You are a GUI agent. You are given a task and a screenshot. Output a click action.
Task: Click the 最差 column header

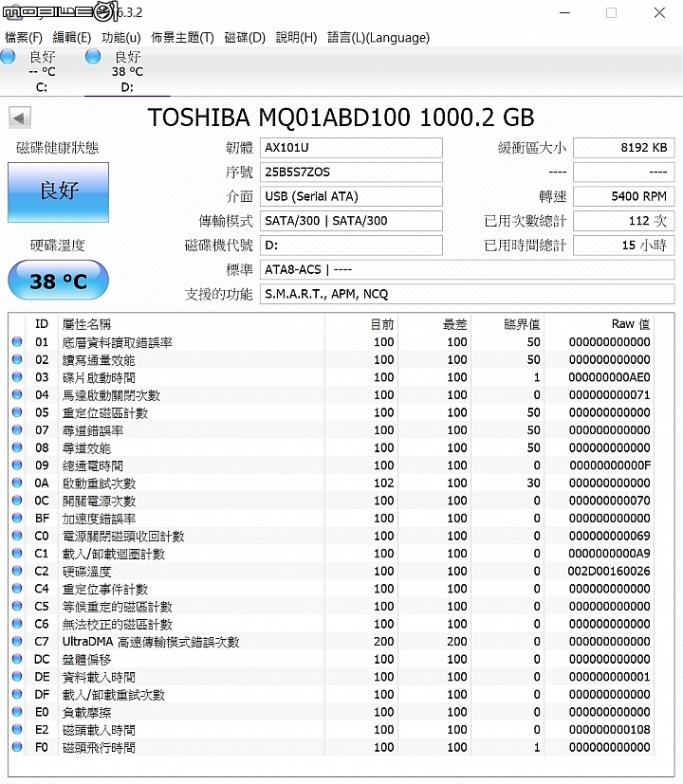434,324
